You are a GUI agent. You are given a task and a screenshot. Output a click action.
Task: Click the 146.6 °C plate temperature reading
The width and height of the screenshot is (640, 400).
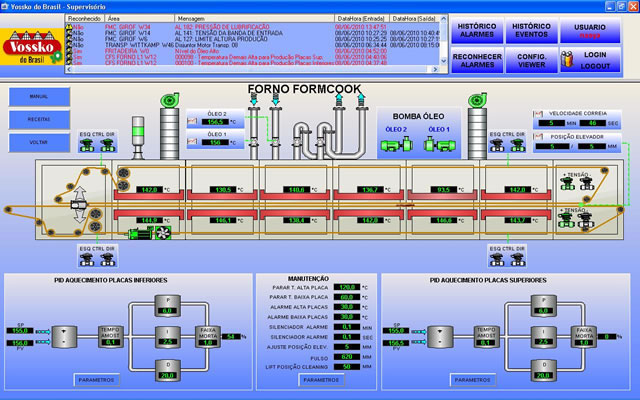[444, 220]
